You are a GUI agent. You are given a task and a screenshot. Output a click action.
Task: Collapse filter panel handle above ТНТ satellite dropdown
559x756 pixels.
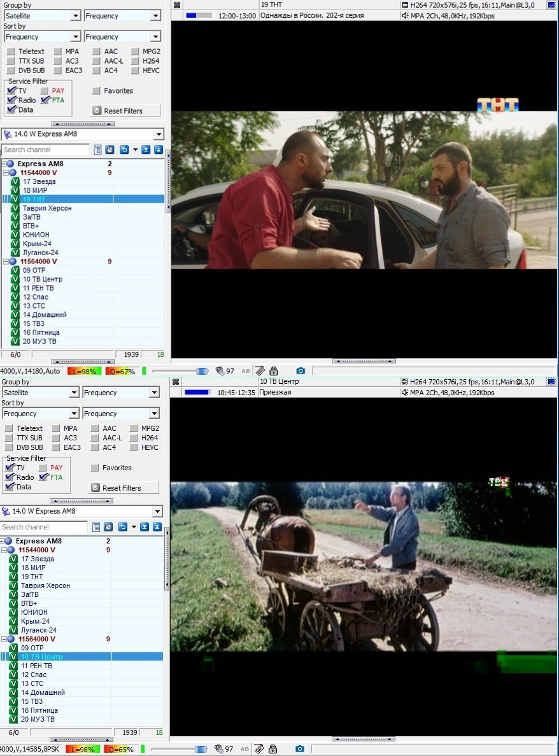pos(83,124)
